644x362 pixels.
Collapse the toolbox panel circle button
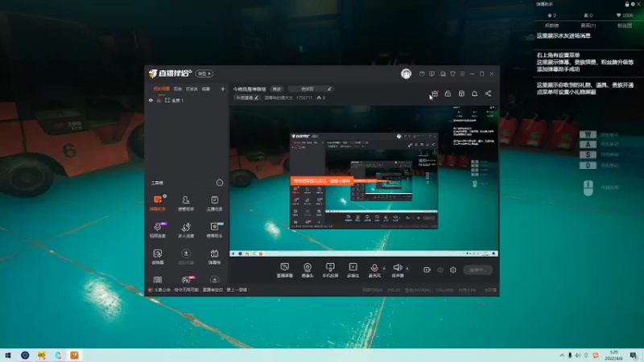(220, 183)
